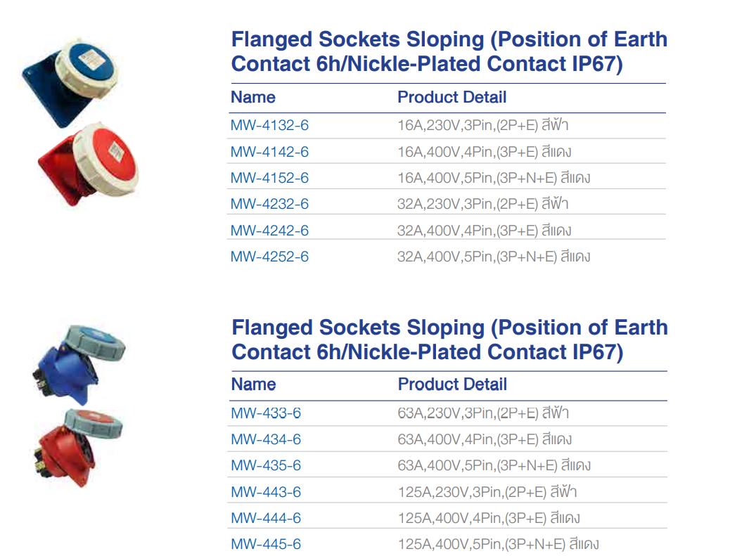This screenshot has width=756, height=556.
Task: Select the MW-435-6 item
Action: 266,465
